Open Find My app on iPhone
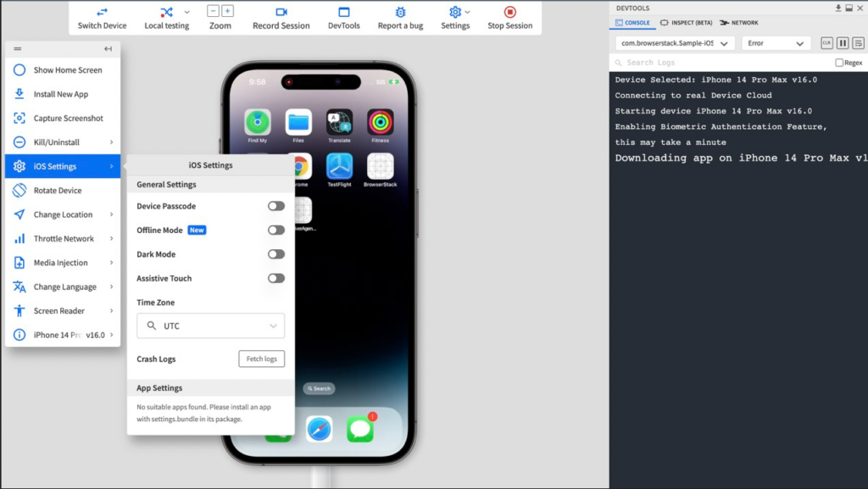This screenshot has height=489, width=868. (x=258, y=123)
